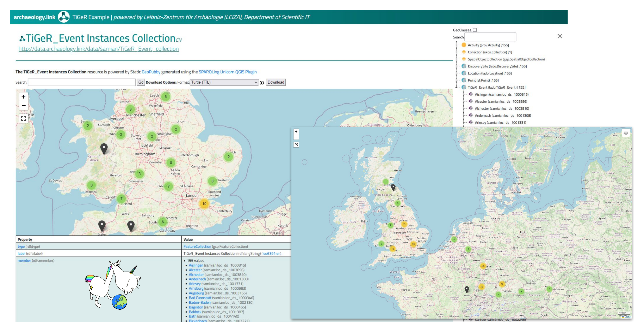Click the black pin marker in Wales
644x332 pixels.
[104, 149]
